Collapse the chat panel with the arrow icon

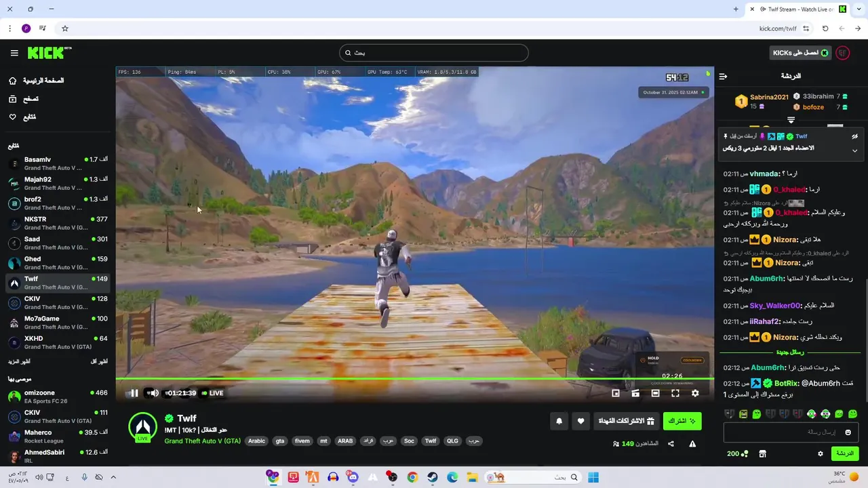[x=723, y=77]
